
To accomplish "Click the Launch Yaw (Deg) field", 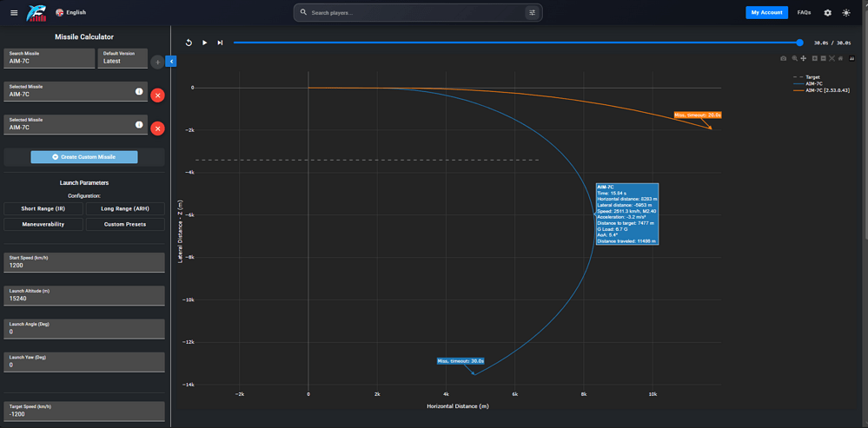I will [x=84, y=362].
